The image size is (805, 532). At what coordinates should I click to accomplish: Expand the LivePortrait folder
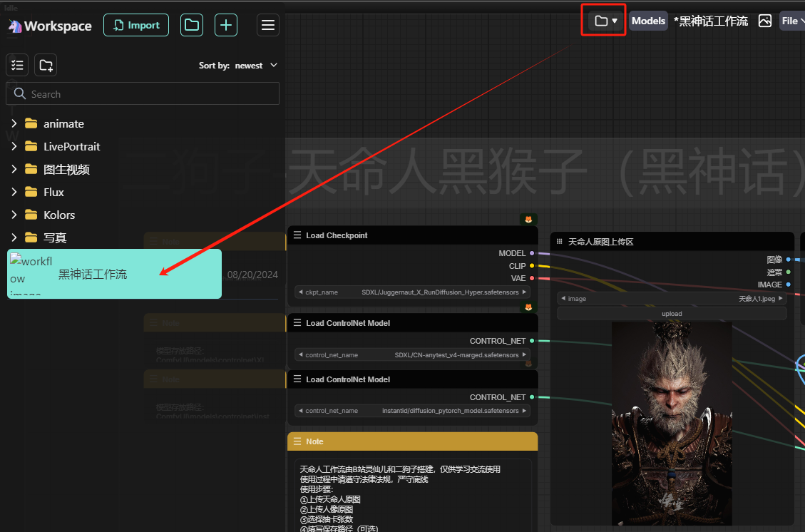click(14, 146)
